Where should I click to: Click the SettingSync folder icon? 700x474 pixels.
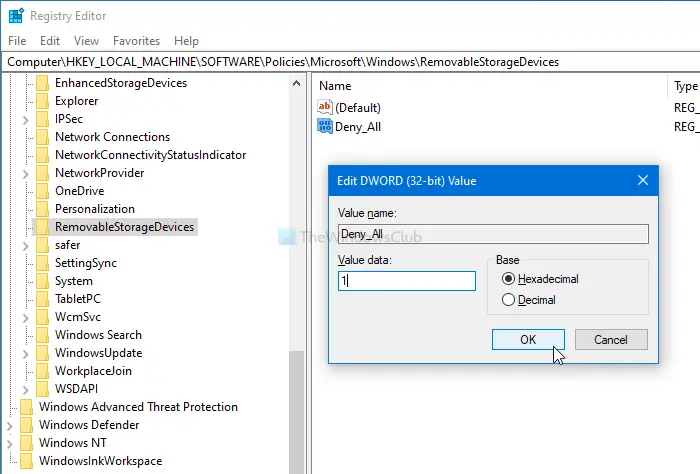42,263
